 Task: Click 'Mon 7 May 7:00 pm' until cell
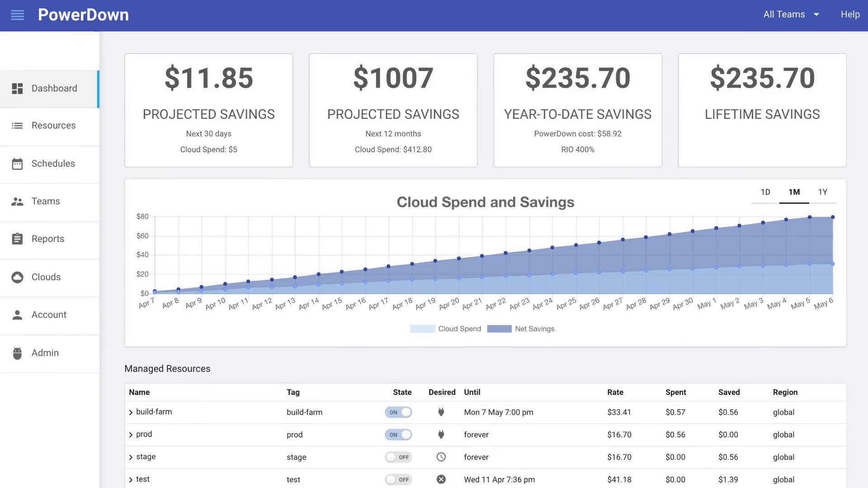pyautogui.click(x=499, y=412)
